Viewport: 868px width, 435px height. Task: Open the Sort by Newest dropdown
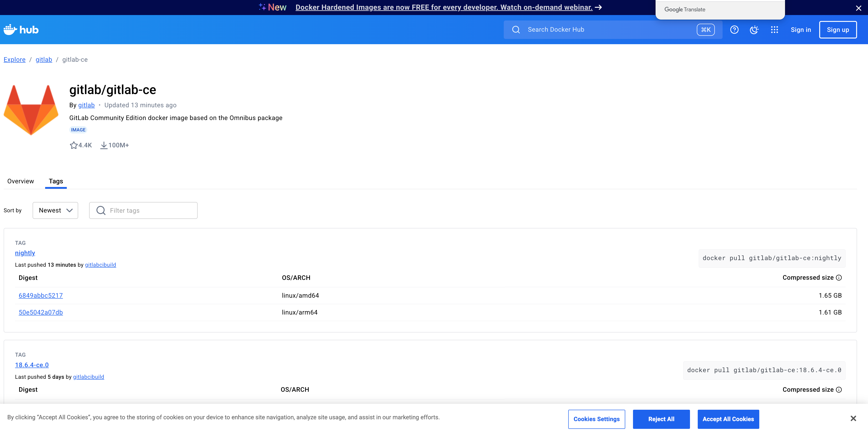tap(55, 210)
